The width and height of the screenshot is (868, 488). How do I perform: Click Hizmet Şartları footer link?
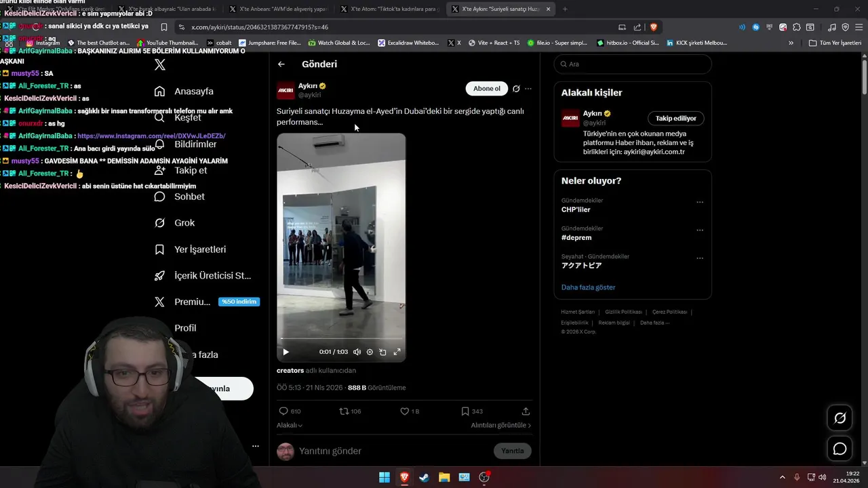click(578, 312)
